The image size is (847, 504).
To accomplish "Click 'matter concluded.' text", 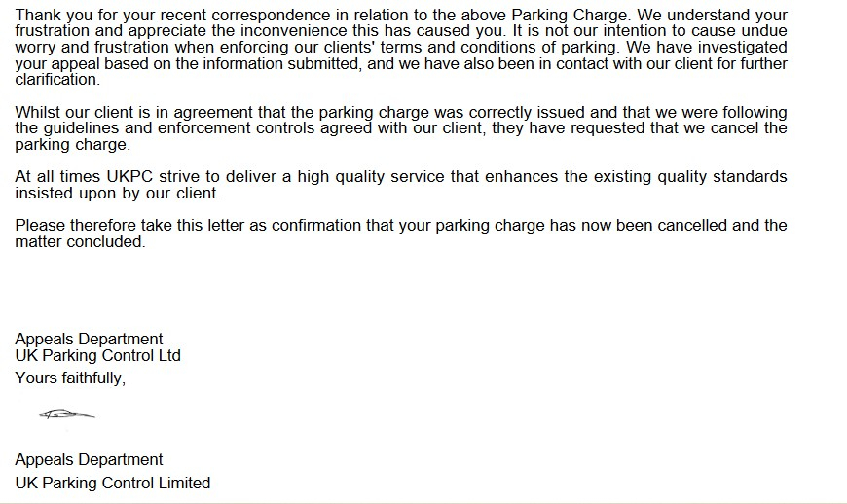I will tap(80, 241).
